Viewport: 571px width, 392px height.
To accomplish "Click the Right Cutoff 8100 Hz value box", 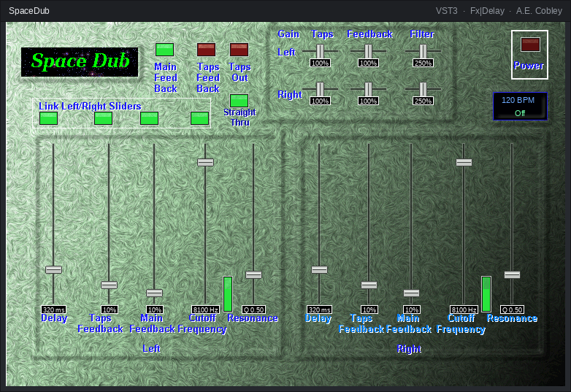I will [464, 310].
